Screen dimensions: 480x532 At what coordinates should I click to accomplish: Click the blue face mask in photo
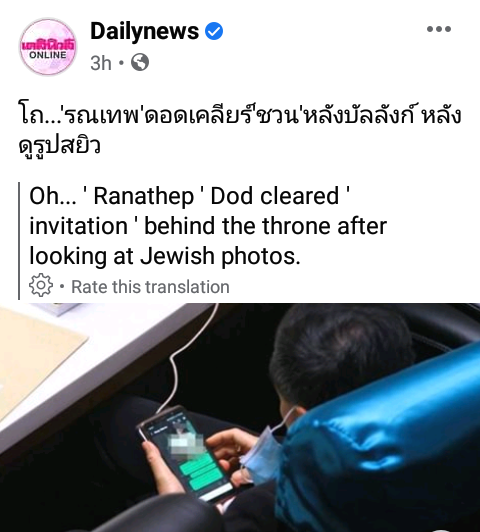click(263, 451)
